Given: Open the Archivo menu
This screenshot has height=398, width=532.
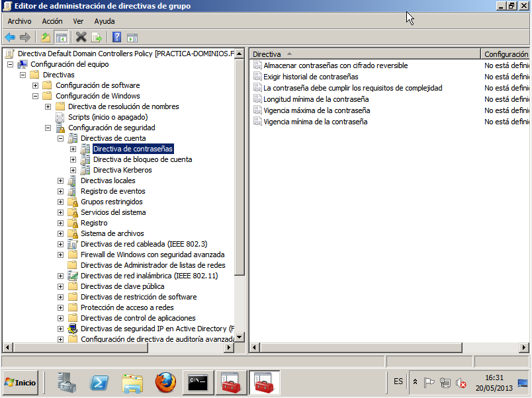Looking at the screenshot, I should click(19, 21).
